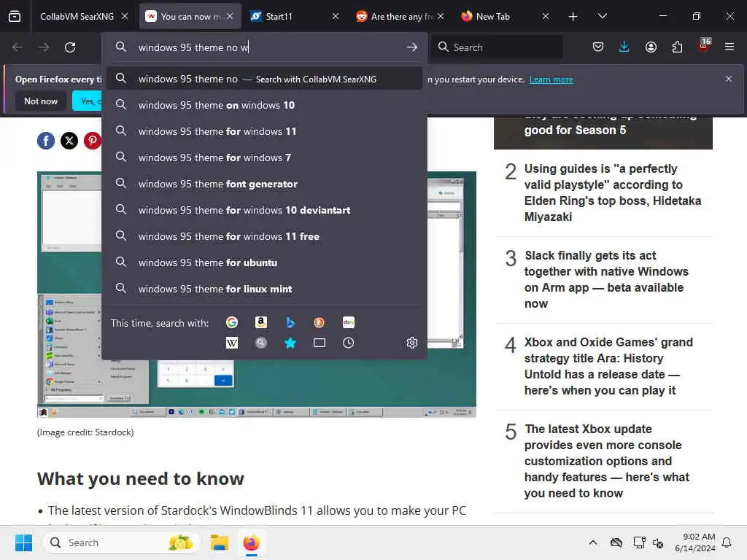Open the taskbar clock showing 9:02 AM

[694, 542]
